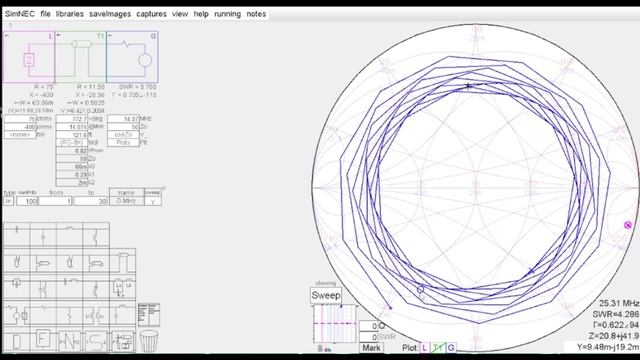Toggle the sweep 'y' enable field
The height and width of the screenshot is (360, 640).
pos(153,201)
